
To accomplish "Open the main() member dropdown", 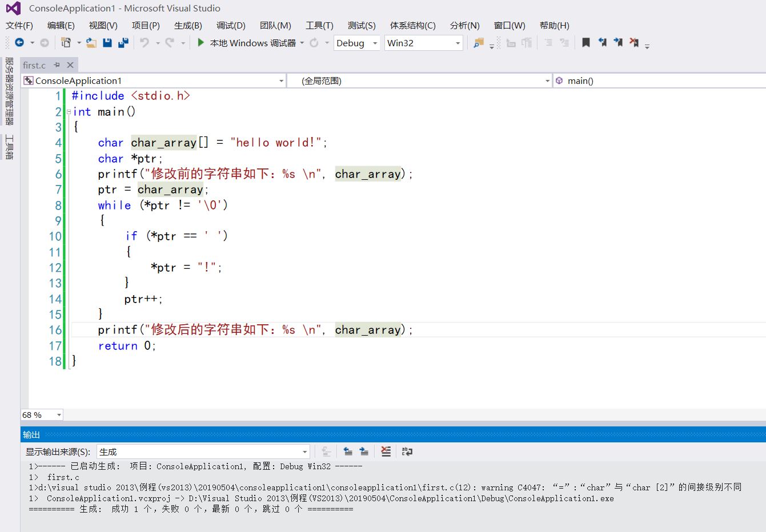I will [x=660, y=80].
